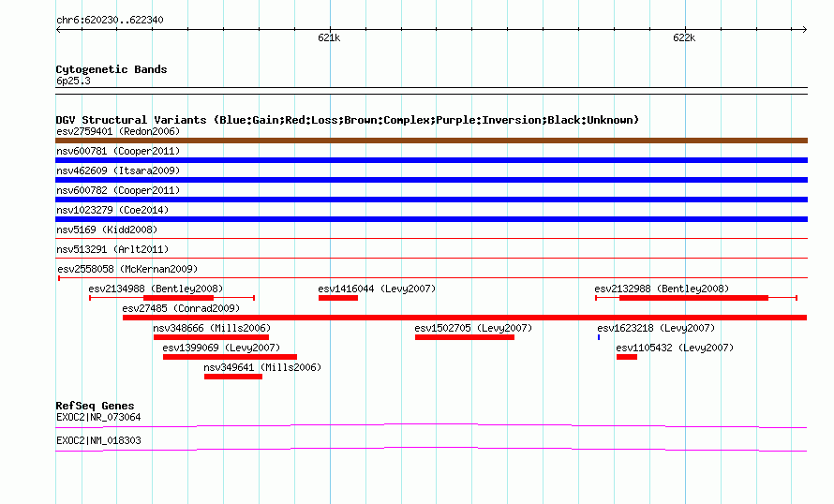Click the RefSeq Genes track title
Viewport: 834px width, 504px height.
(x=95, y=406)
